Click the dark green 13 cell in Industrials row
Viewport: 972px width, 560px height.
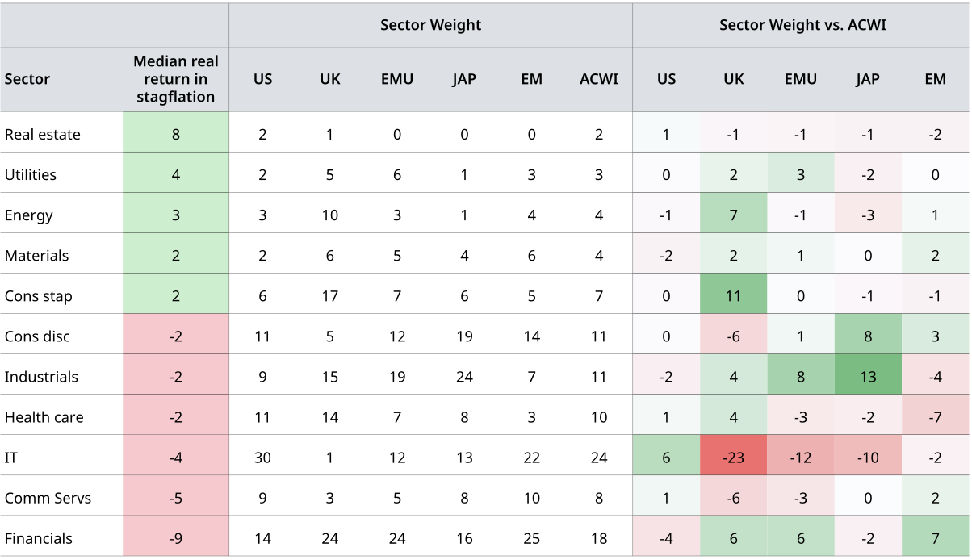[868, 377]
